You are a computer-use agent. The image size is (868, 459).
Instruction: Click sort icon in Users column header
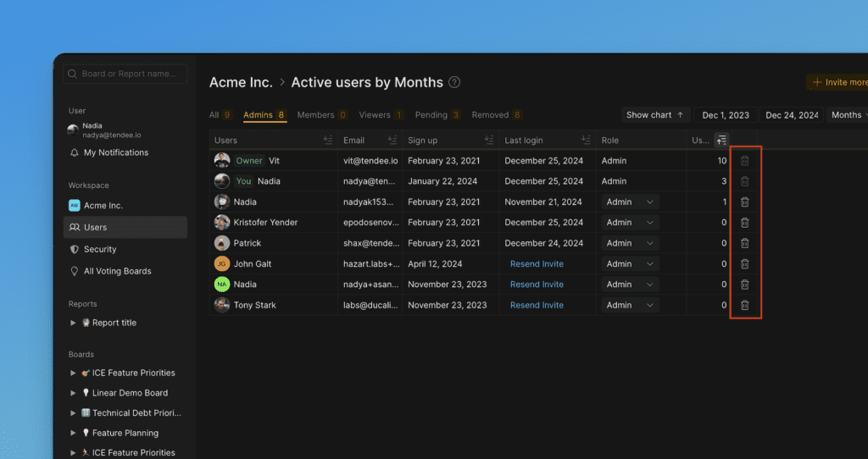(327, 141)
